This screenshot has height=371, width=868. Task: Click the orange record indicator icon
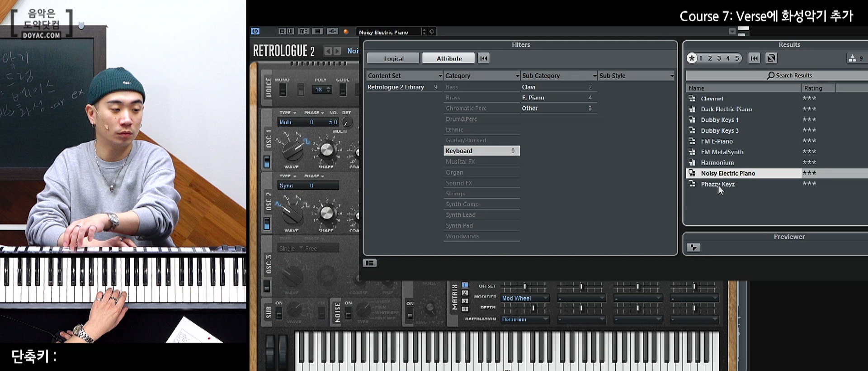tap(346, 32)
